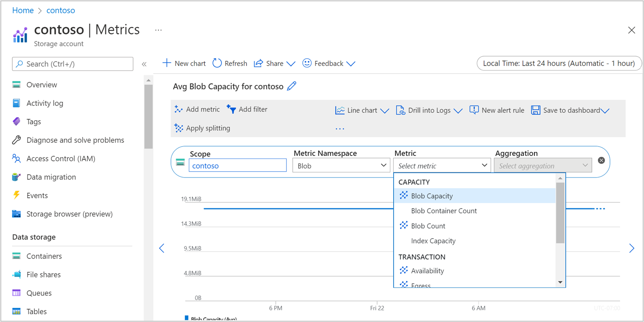Click the Save to dashboard disk icon
The image size is (644, 322).
[536, 110]
